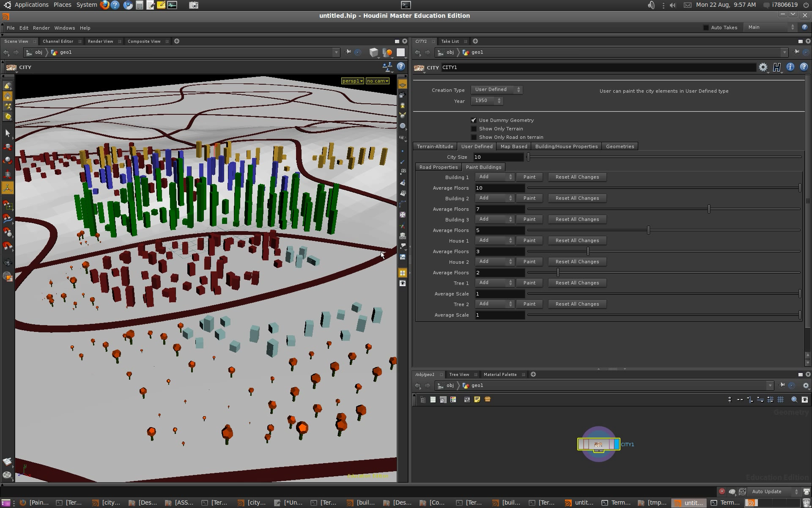Screen dimensions: 812x508
Task: Open the persp1 viewport menu
Action: 352,81
